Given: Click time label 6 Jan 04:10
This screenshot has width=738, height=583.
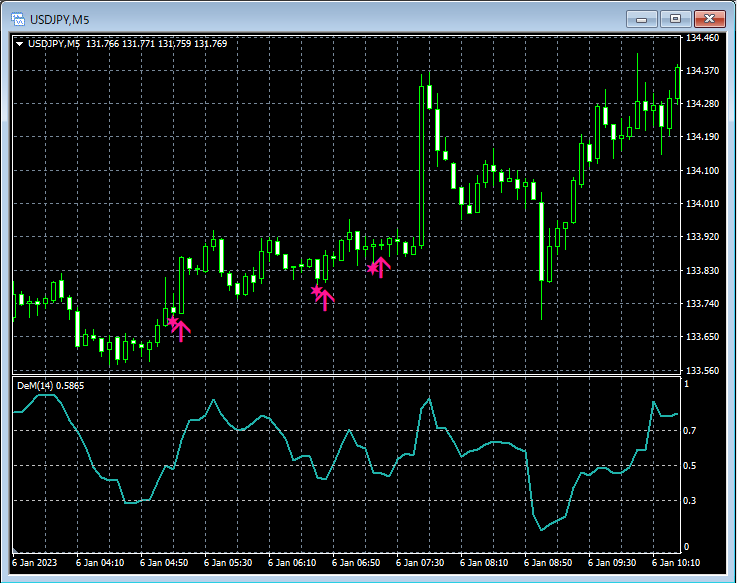Looking at the screenshot, I should (x=100, y=563).
